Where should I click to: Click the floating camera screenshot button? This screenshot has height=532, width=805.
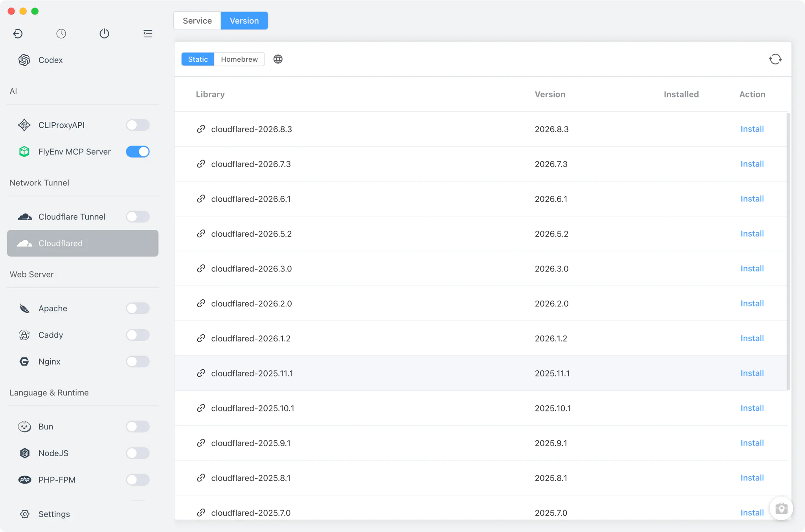(781, 508)
